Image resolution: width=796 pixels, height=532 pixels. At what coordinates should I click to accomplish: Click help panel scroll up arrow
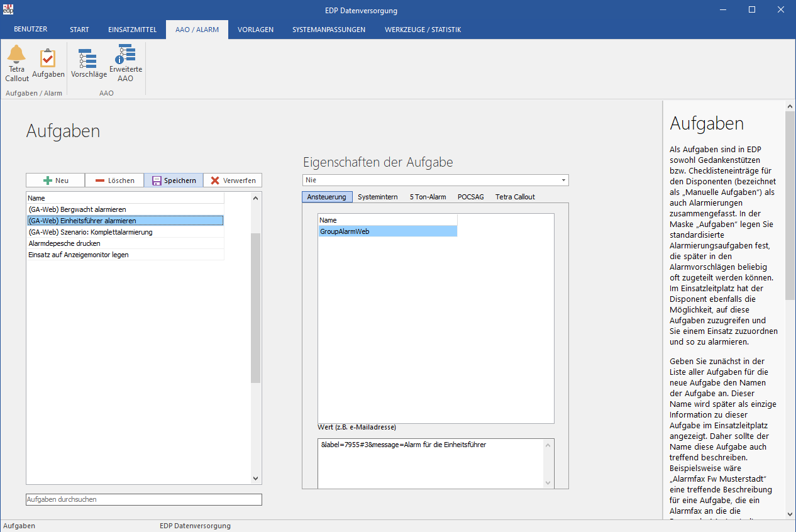[790, 106]
